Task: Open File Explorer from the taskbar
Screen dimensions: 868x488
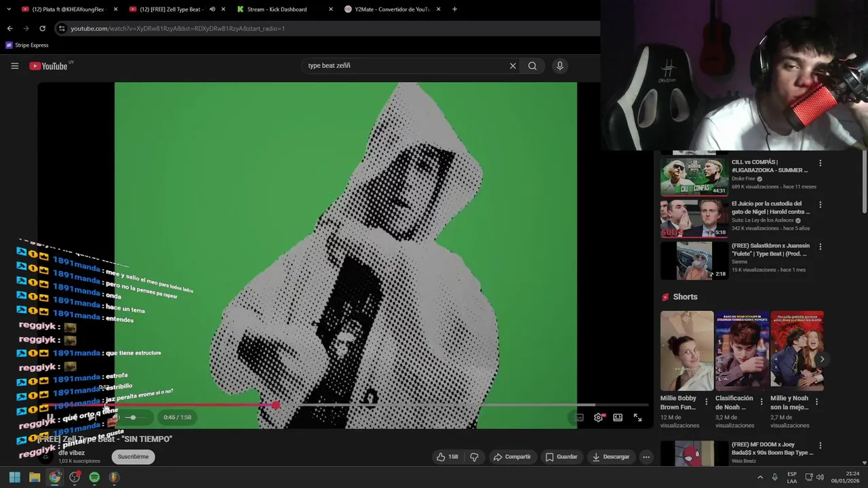Action: 35,477
